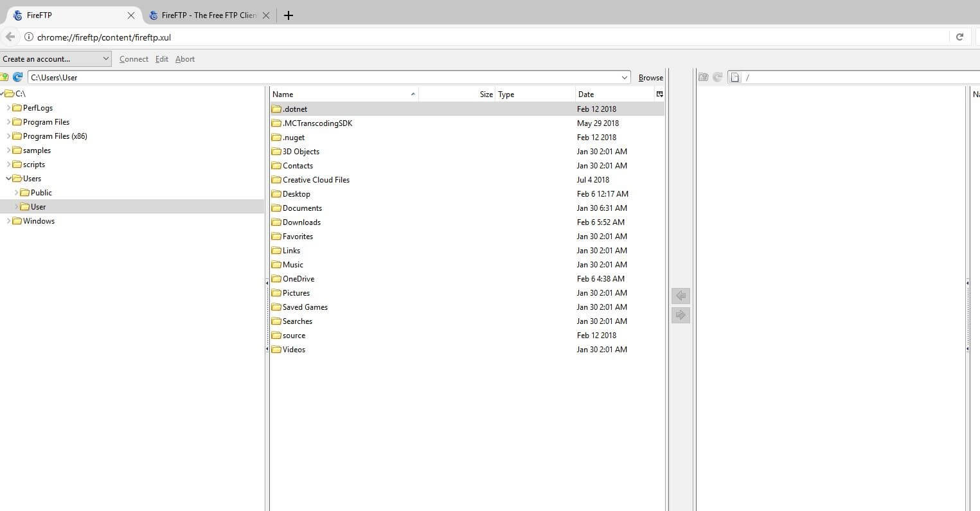Click the Browse button
The image size is (980, 511).
coord(650,77)
